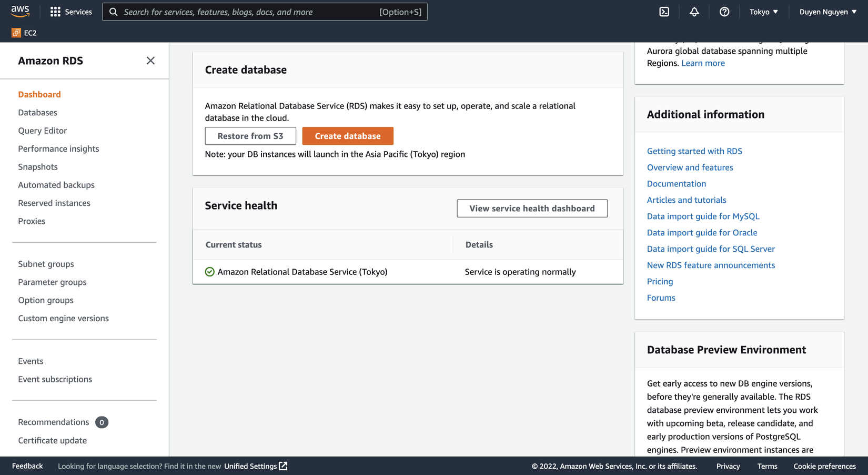Open the Getting started with RDS link
The height and width of the screenshot is (475, 868).
694,151
